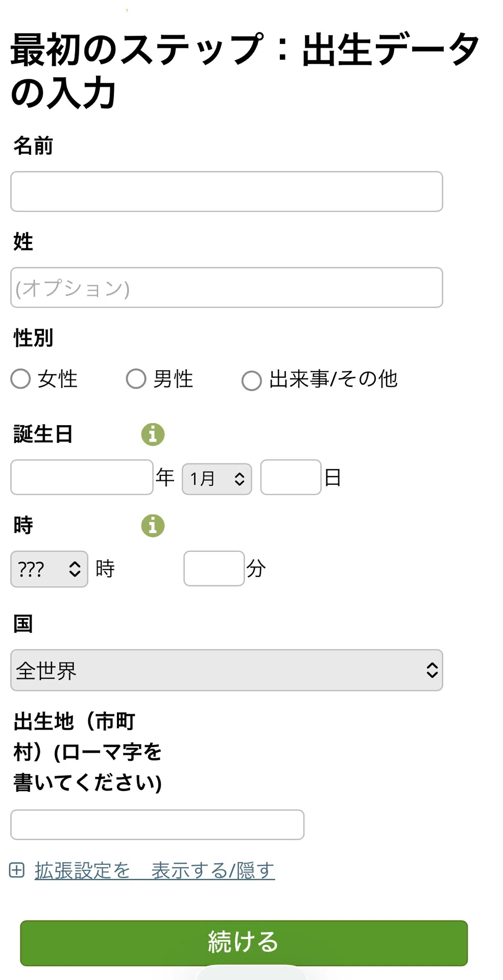Screen dimensions: 503x980
Task: Click the plus-box icon before 拡張設定
Action: point(17,870)
